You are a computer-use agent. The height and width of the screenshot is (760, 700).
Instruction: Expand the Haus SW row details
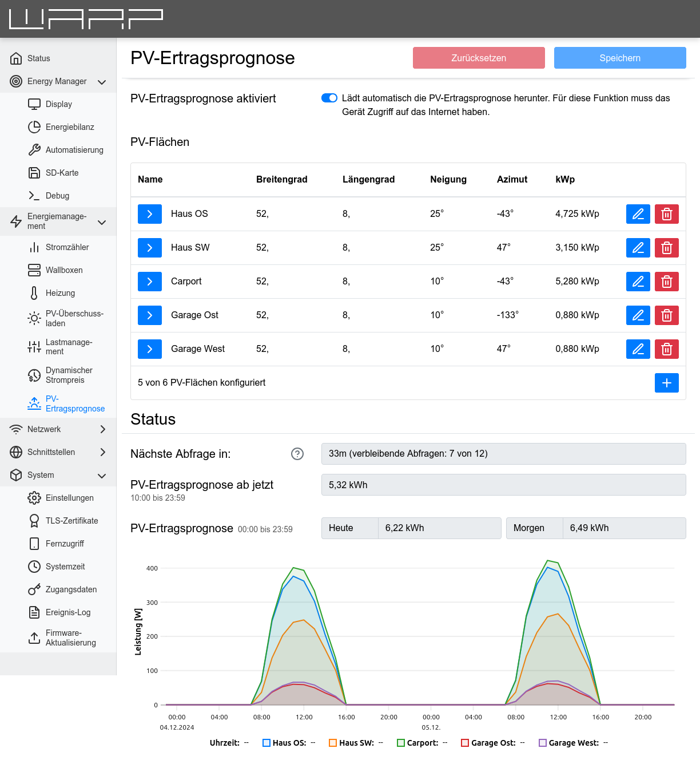coord(149,248)
